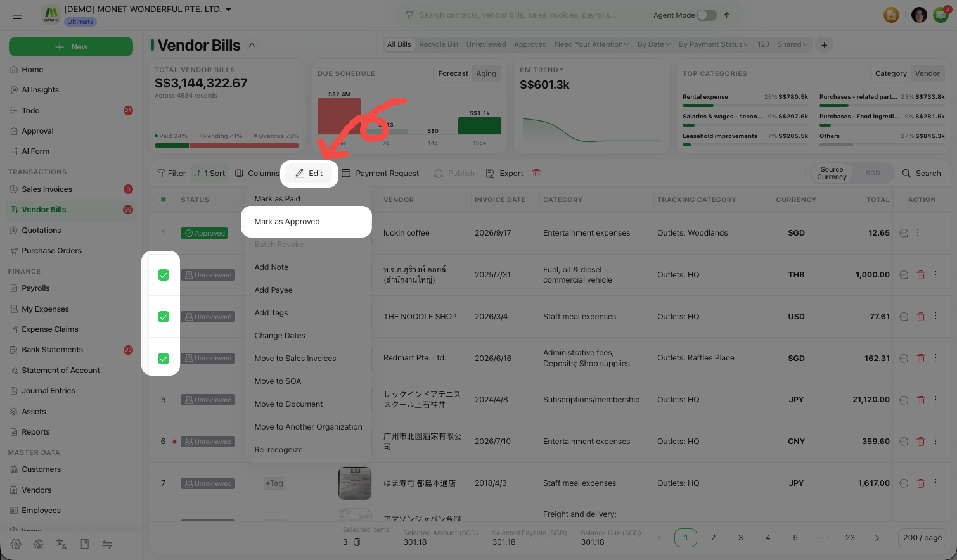This screenshot has height=560, width=957.
Task: Open the hamburger menu in the top bar
Action: (x=17, y=15)
